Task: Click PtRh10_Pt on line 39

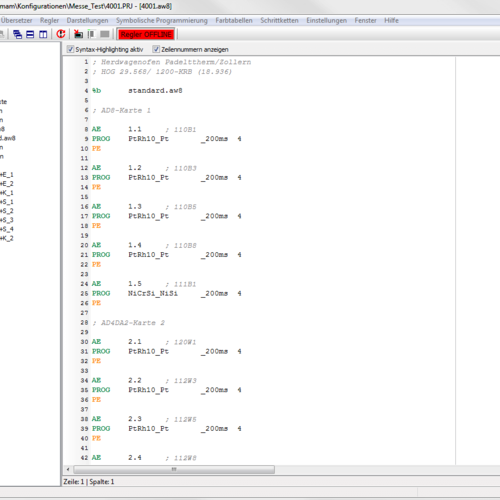Action: click(149, 429)
